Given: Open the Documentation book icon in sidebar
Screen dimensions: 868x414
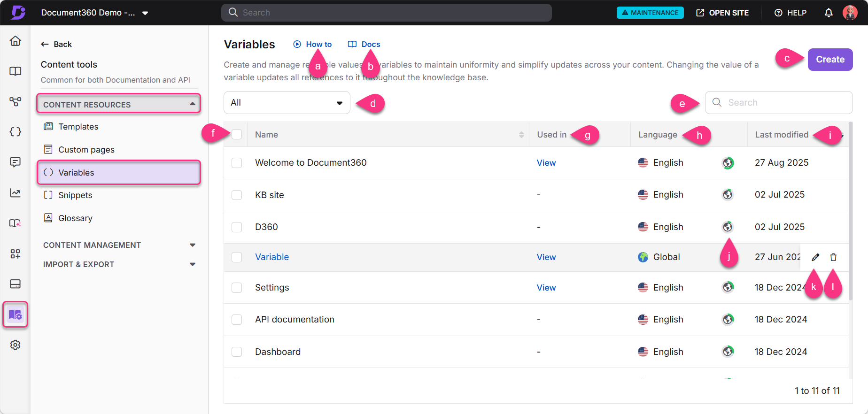Looking at the screenshot, I should pyautogui.click(x=15, y=71).
